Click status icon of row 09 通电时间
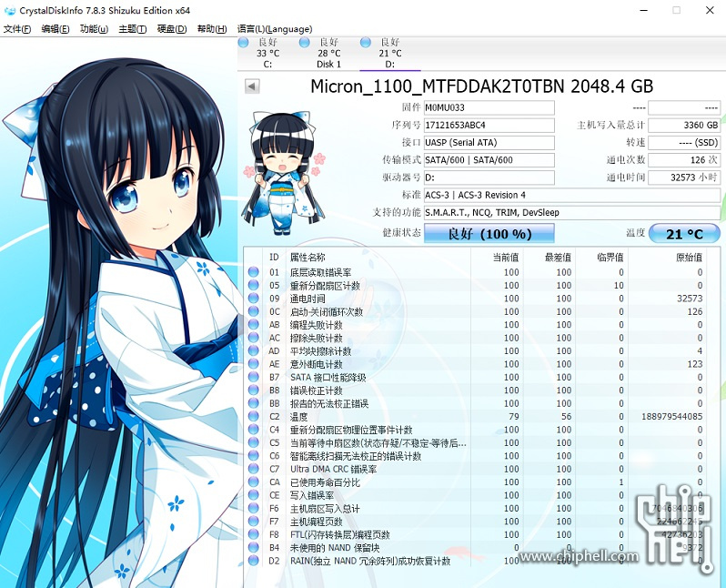This screenshot has height=588, width=726. (253, 299)
